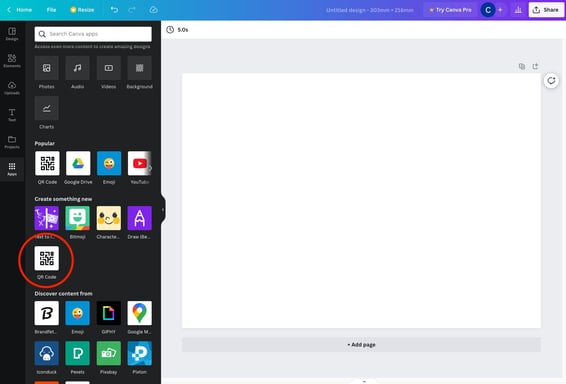Click the Search Canva apps field
The image size is (566, 384).
[x=93, y=34]
